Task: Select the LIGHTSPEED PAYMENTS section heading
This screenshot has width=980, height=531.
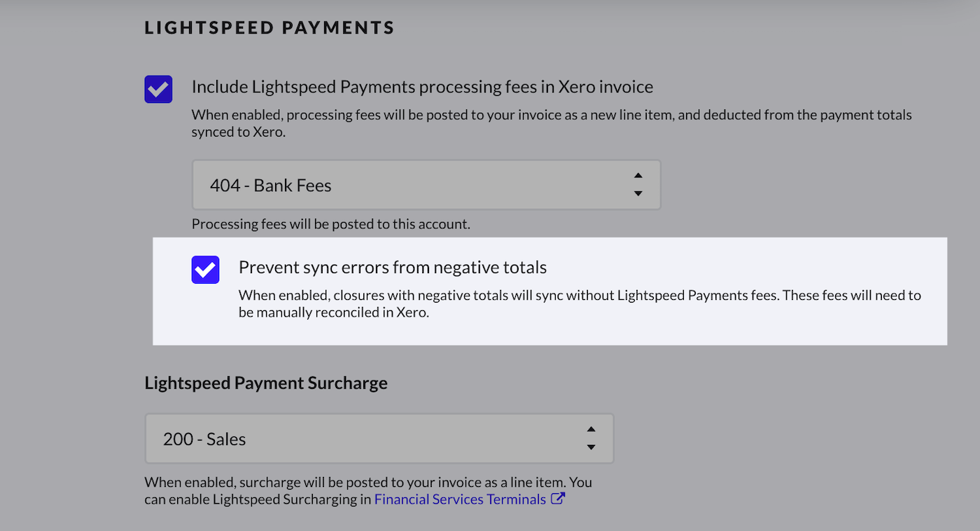Action: click(269, 27)
